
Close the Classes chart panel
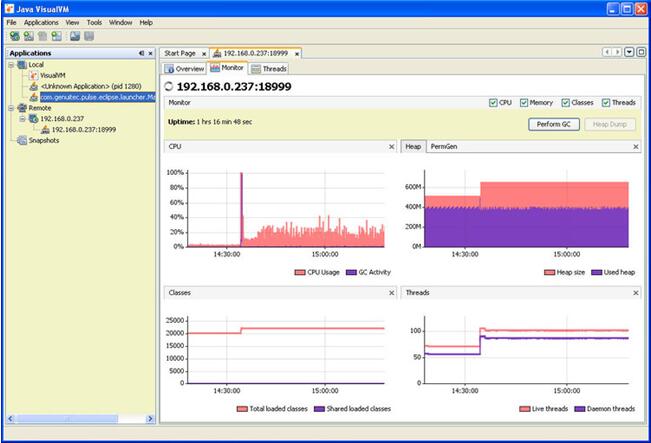point(391,293)
